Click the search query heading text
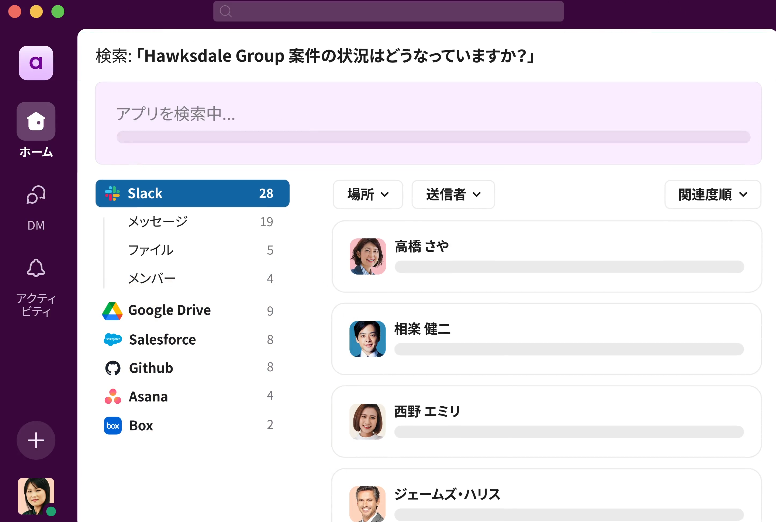The image size is (776, 522). [315, 56]
